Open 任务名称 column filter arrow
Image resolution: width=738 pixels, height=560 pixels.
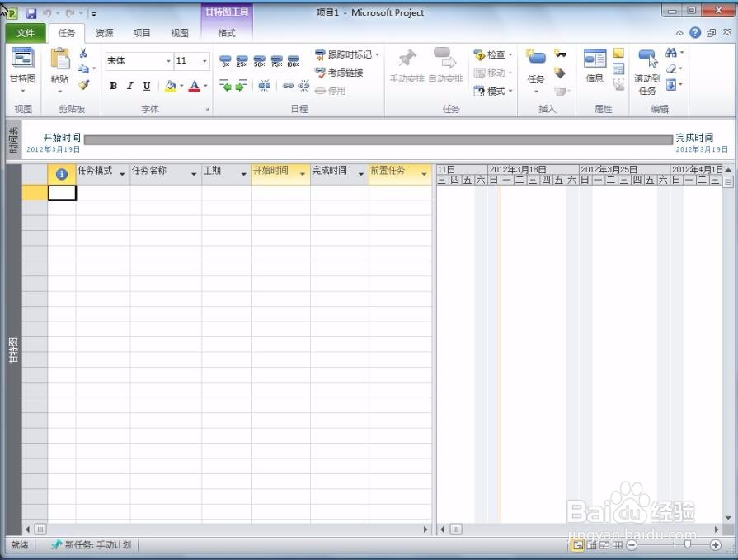tap(194, 174)
